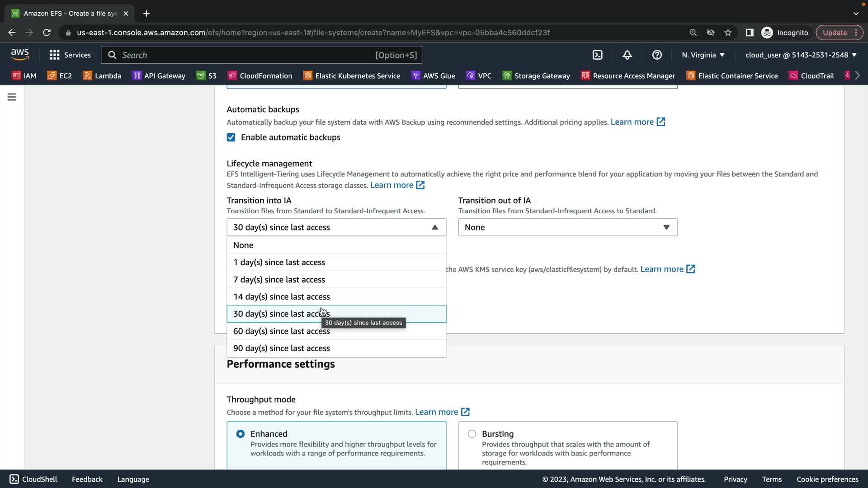Uncheck Enable automatic backups checkbox
This screenshot has width=868, height=488.
click(231, 137)
